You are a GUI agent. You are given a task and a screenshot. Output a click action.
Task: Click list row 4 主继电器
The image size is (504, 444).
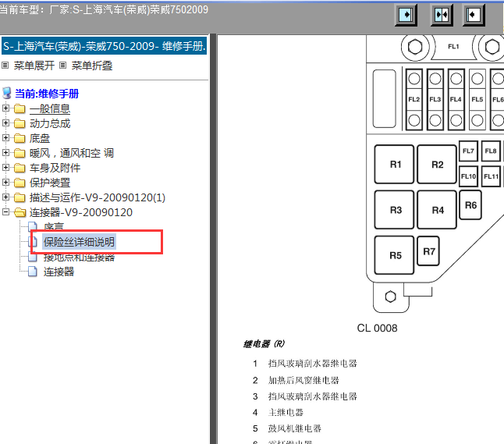pos(278,412)
